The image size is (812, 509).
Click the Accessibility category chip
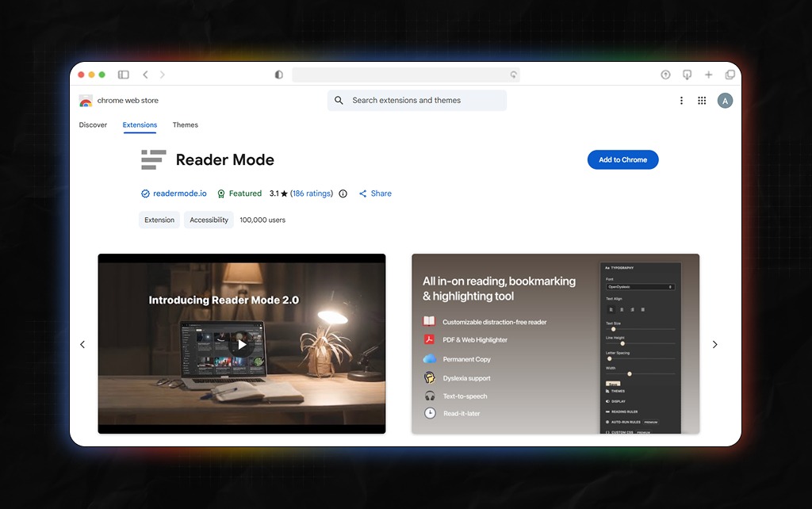(x=209, y=220)
